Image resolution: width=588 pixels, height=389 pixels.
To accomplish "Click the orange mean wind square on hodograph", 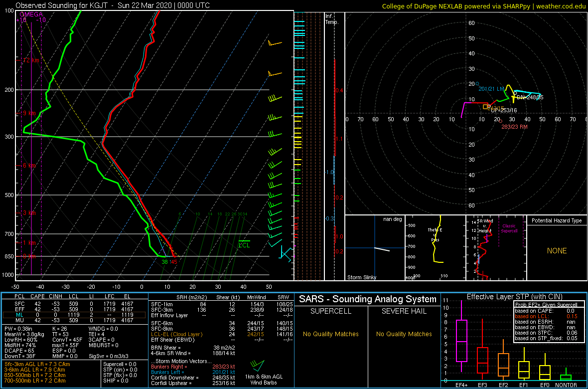I will point(485,107).
